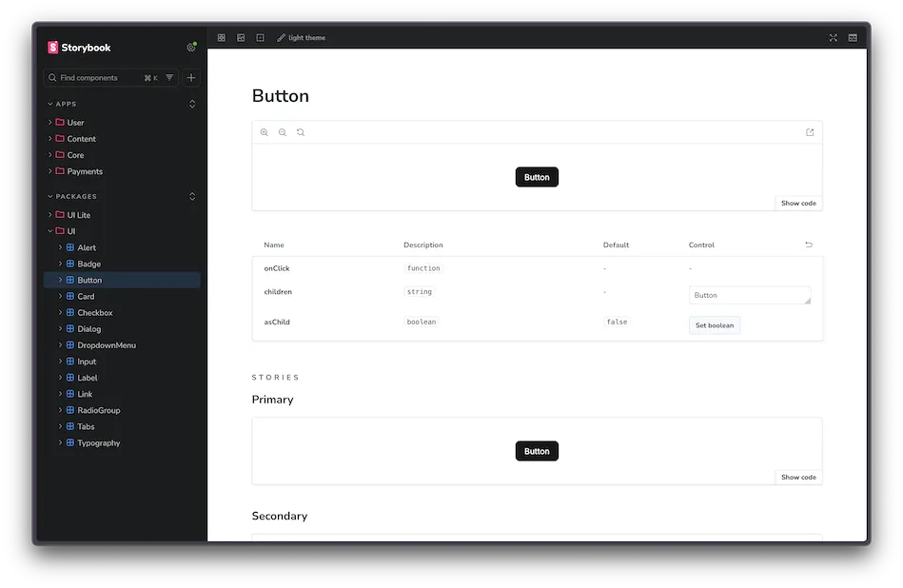Click Set boolean for asChild
Viewport: 903px width, 588px height.
click(x=714, y=325)
